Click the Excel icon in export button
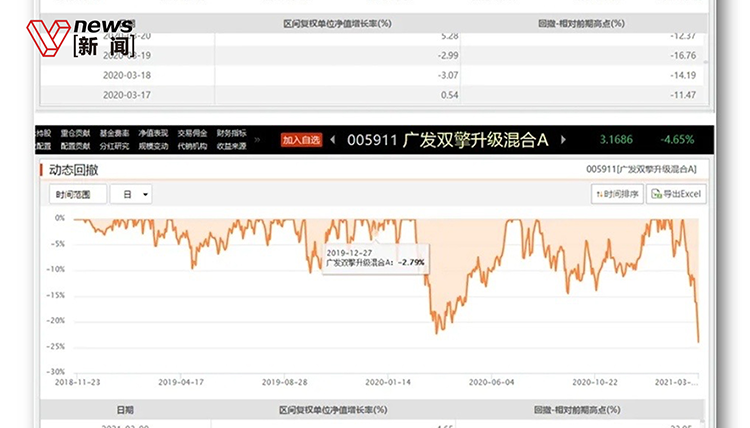750x428 pixels. click(x=656, y=194)
